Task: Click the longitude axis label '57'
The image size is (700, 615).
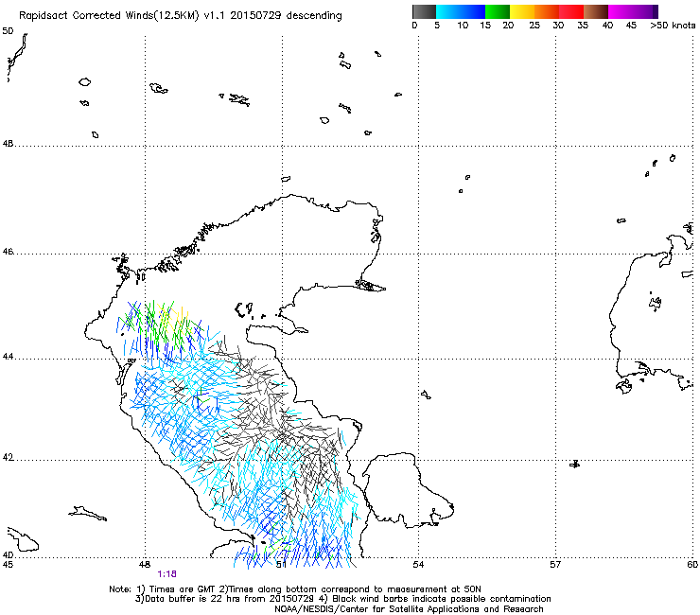Action: [555, 565]
